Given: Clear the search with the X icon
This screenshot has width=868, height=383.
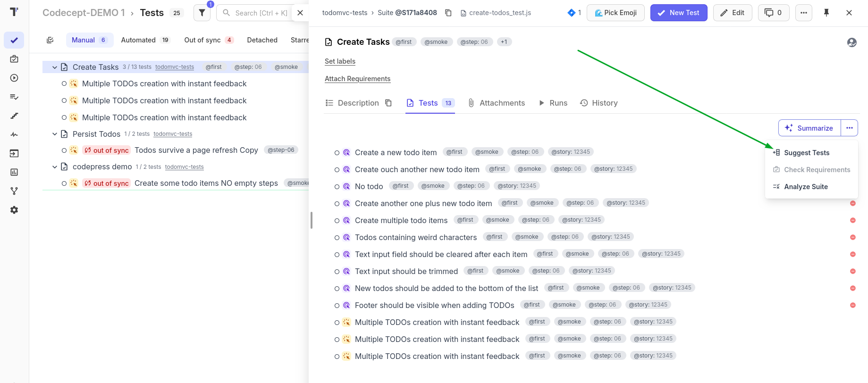Looking at the screenshot, I should click(300, 13).
